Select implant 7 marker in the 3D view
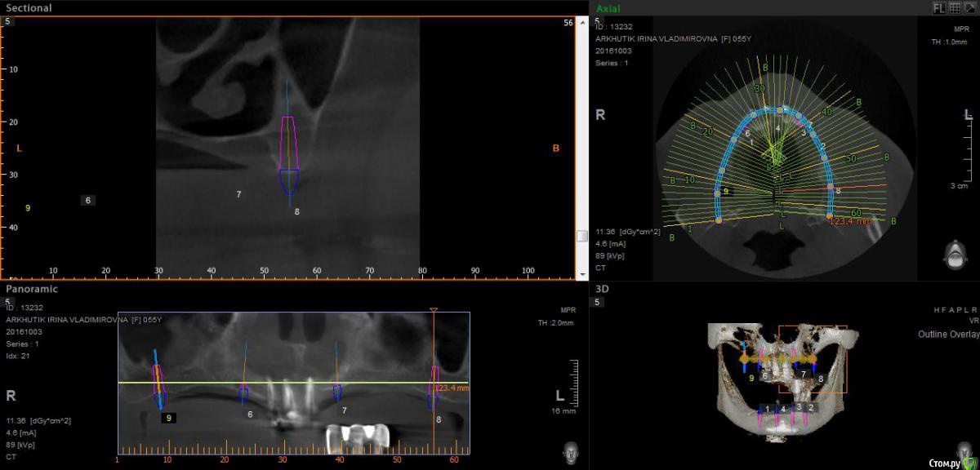The height and width of the screenshot is (470, 980). tap(804, 374)
